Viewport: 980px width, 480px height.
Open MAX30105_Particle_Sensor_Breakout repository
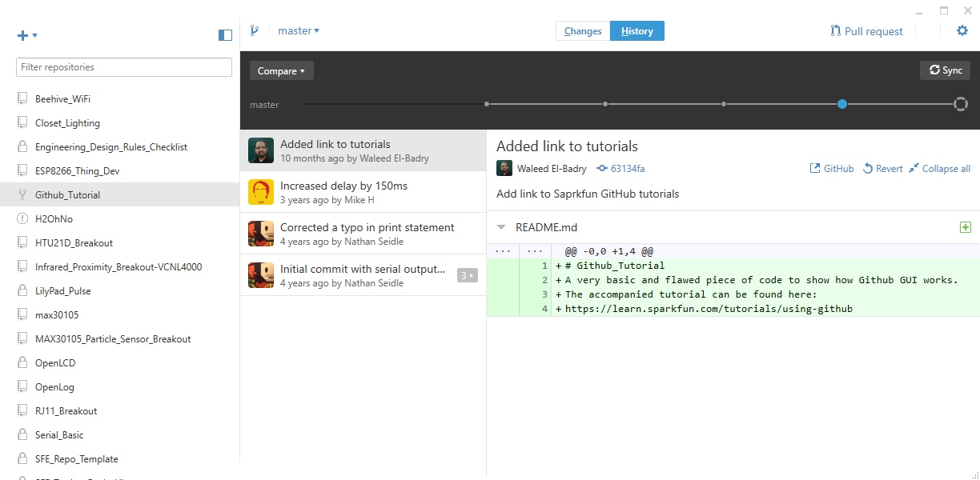coord(120,339)
